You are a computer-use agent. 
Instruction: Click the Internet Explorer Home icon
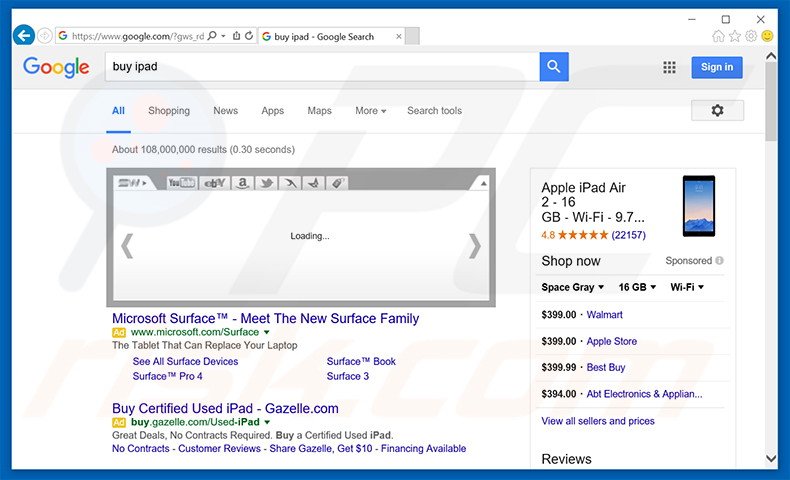tap(718, 36)
